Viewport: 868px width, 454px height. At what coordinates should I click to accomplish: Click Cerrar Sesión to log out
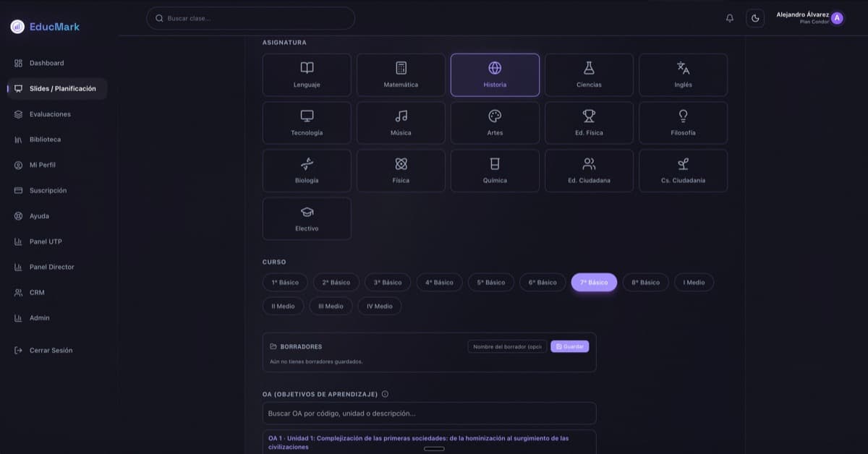point(51,351)
